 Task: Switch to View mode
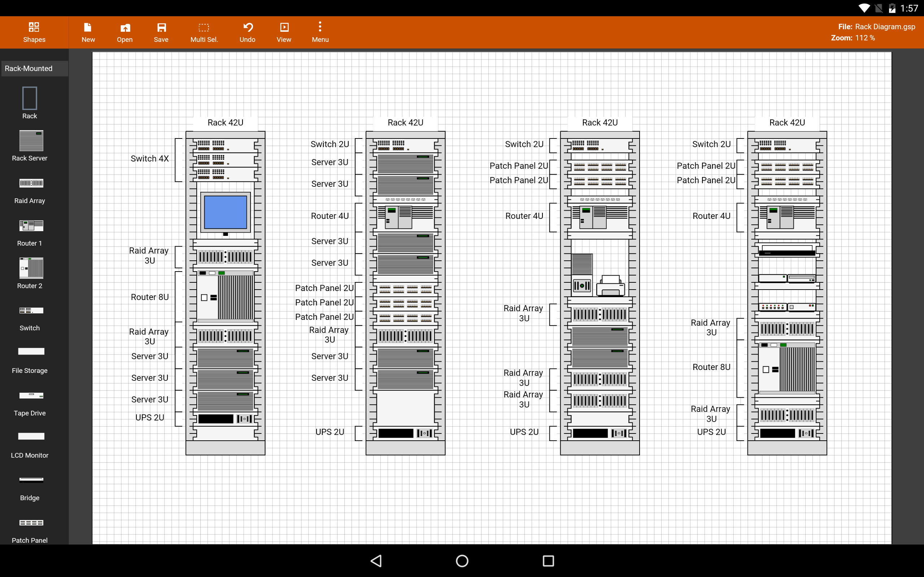(284, 32)
